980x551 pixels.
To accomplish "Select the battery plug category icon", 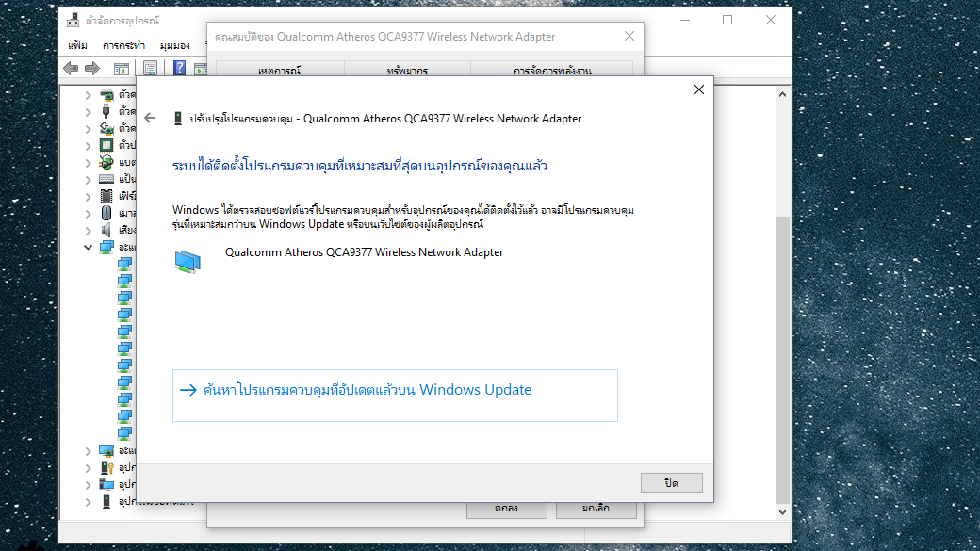I will pos(106,162).
